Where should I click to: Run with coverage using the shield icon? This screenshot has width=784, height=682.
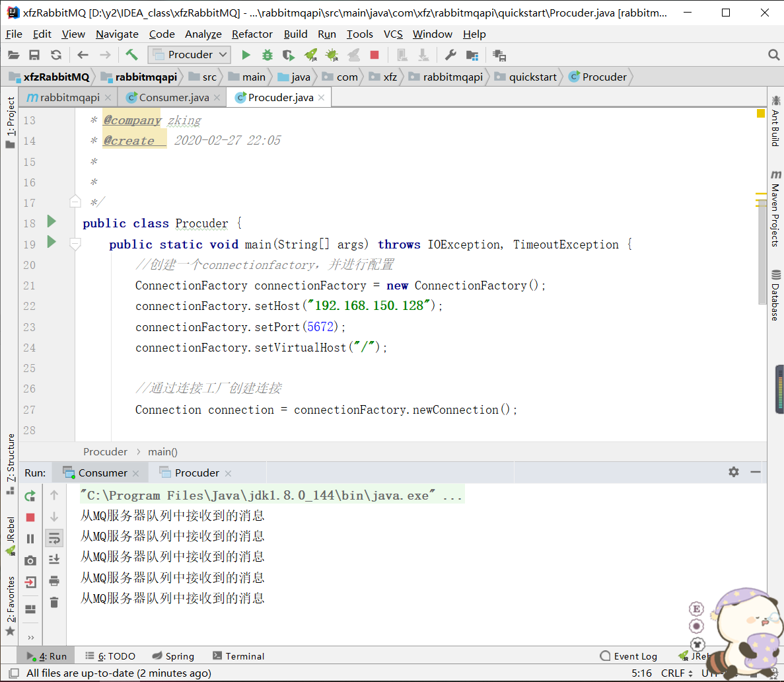coord(289,55)
